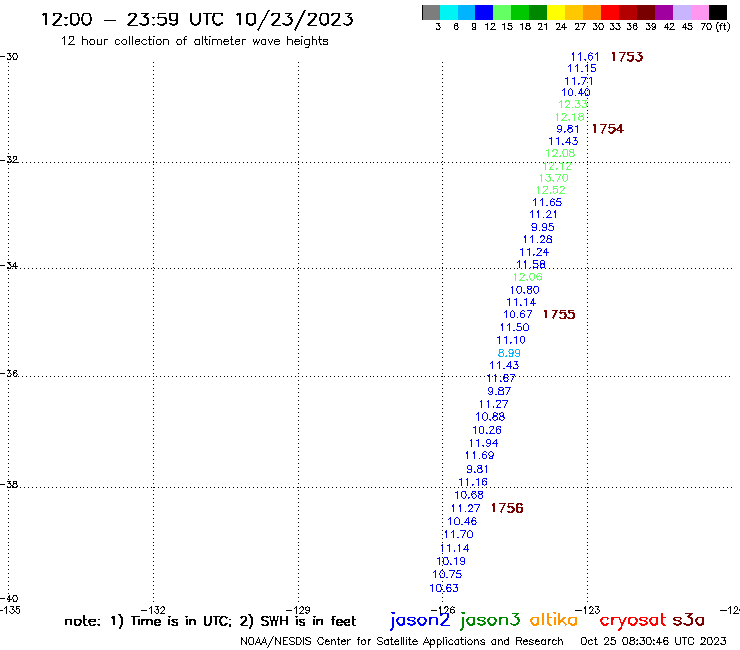740x650 pixels.
Task: Click the wave height value 11.21
Action: click(x=544, y=214)
